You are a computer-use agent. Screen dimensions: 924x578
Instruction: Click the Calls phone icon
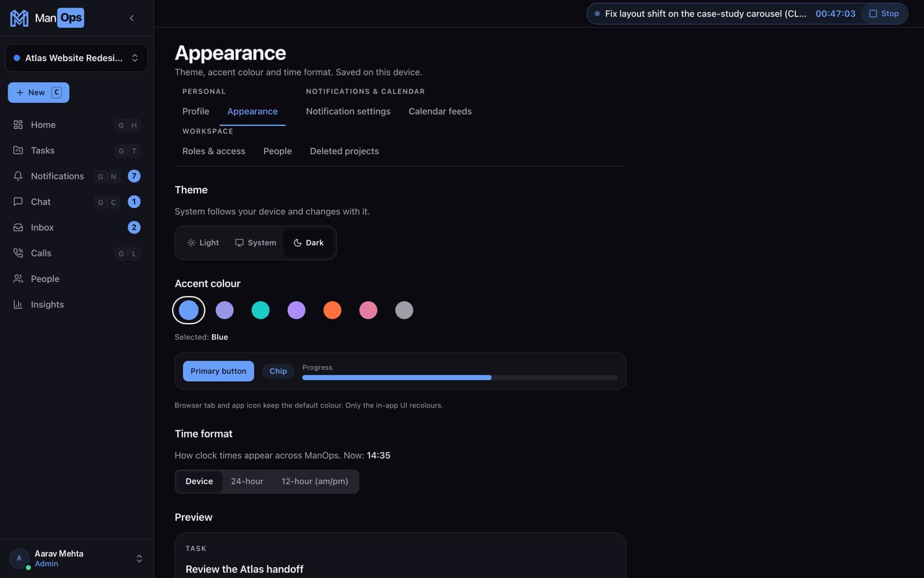pyautogui.click(x=18, y=253)
